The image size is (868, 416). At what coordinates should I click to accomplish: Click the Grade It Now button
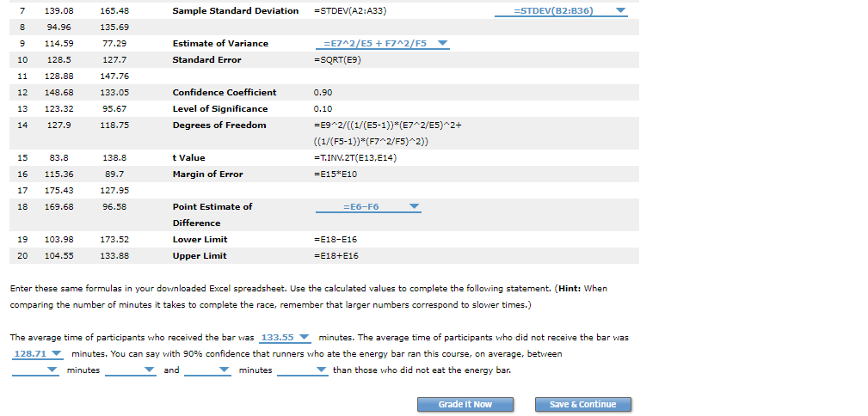[x=465, y=404]
